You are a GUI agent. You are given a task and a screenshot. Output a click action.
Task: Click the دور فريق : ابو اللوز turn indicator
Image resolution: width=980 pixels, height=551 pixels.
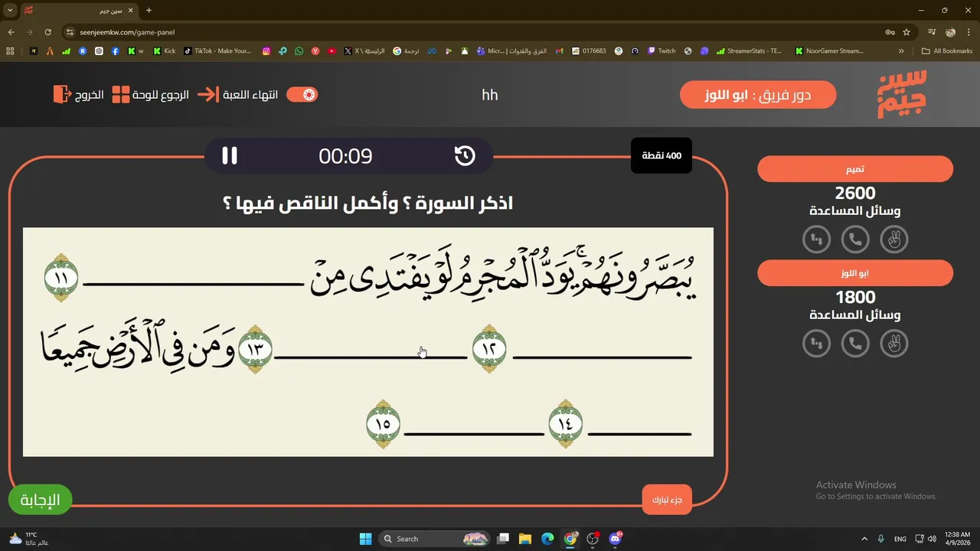click(758, 95)
